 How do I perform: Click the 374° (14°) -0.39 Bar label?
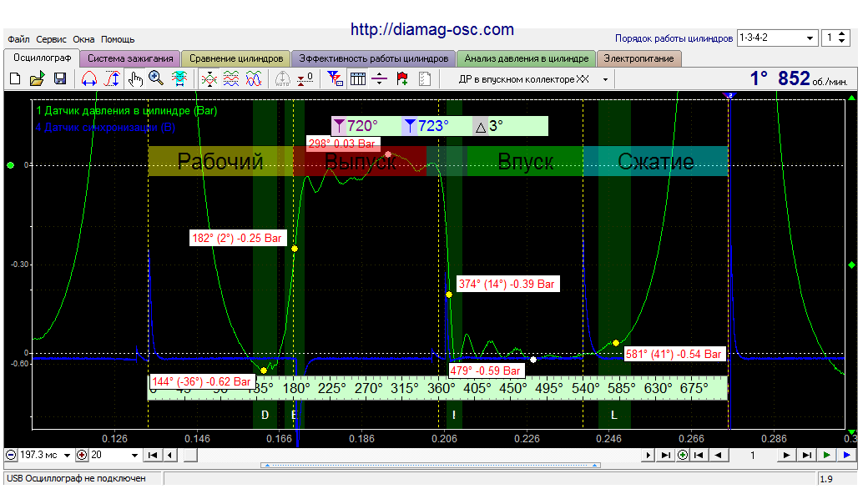click(507, 285)
